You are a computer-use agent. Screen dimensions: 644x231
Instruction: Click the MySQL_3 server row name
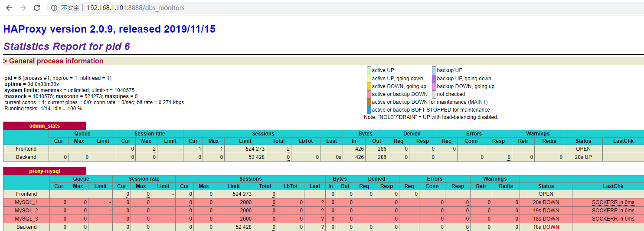[x=26, y=219]
